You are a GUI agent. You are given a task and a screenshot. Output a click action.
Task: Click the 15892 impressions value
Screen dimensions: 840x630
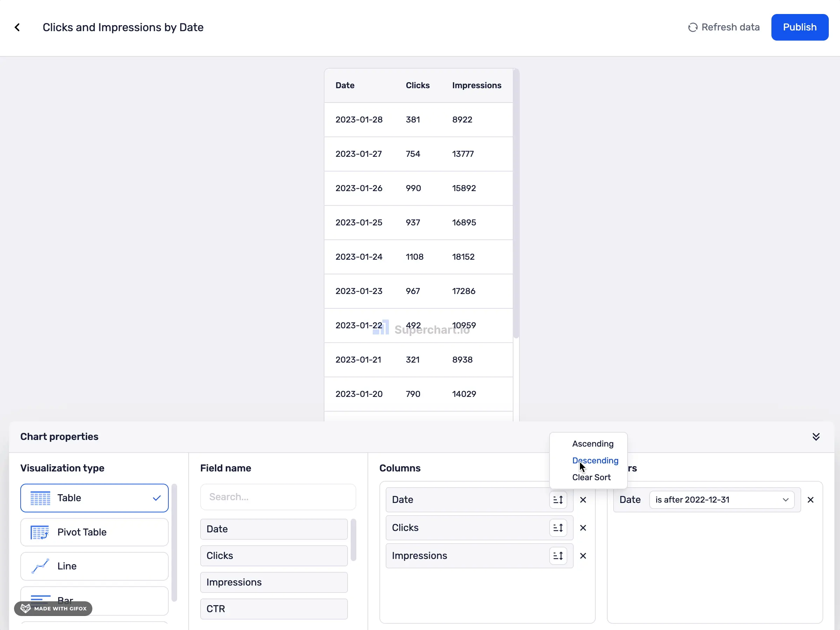pos(464,188)
